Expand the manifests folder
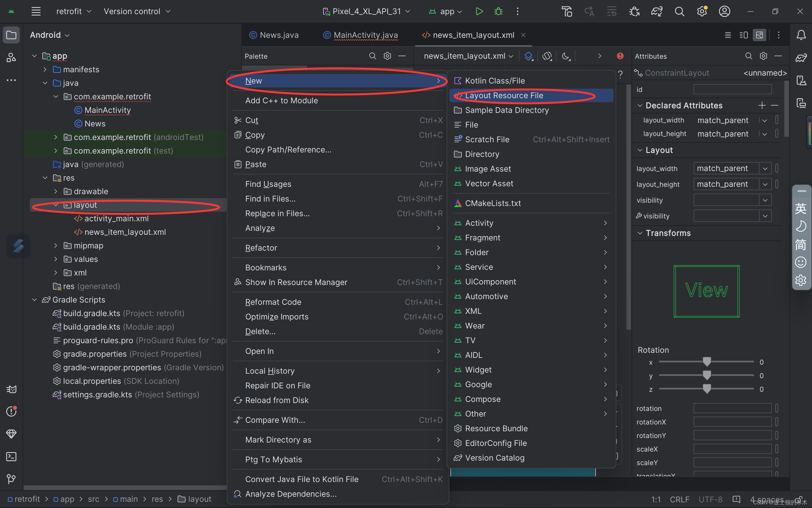This screenshot has height=508, width=812. pos(45,69)
